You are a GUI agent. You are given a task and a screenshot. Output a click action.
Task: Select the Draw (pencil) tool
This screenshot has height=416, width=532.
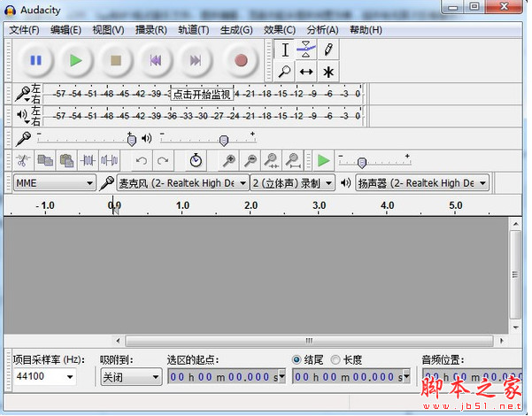[328, 50]
